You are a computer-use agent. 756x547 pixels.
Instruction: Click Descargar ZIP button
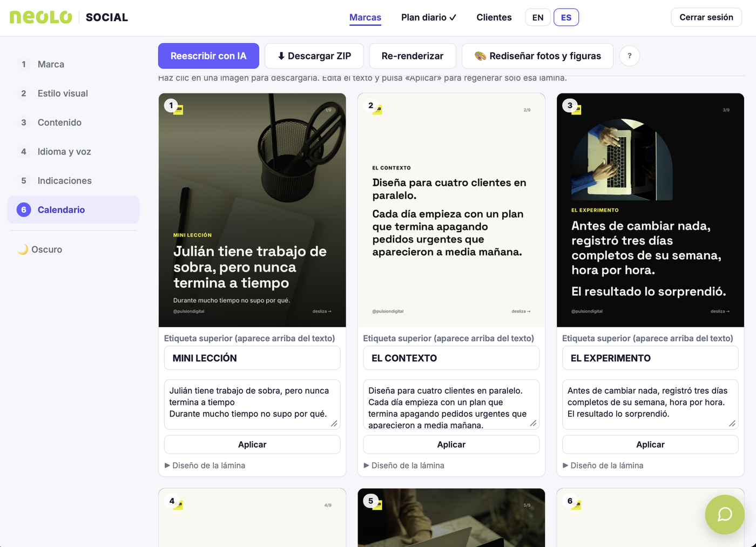coord(314,56)
